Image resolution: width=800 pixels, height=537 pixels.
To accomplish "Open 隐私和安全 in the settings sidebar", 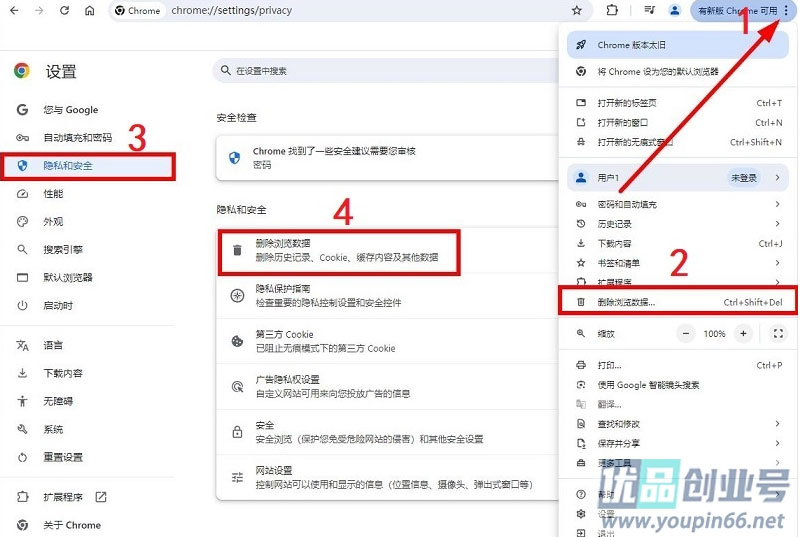I will pos(68,165).
